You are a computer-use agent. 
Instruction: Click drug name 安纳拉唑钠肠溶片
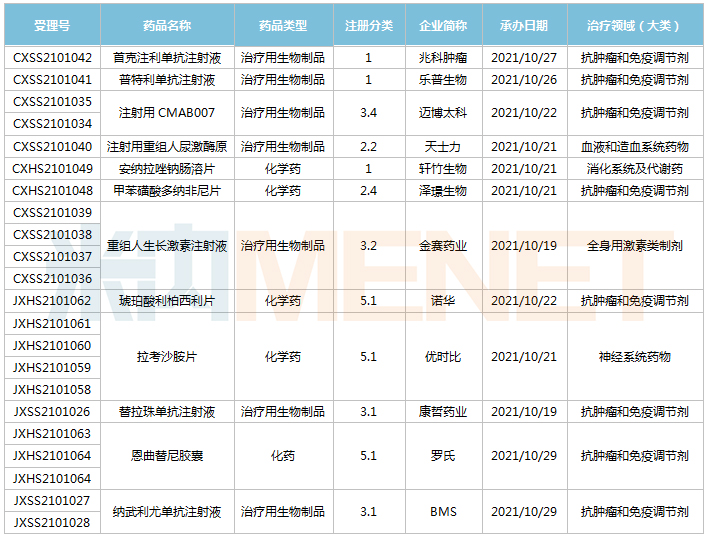167,169
